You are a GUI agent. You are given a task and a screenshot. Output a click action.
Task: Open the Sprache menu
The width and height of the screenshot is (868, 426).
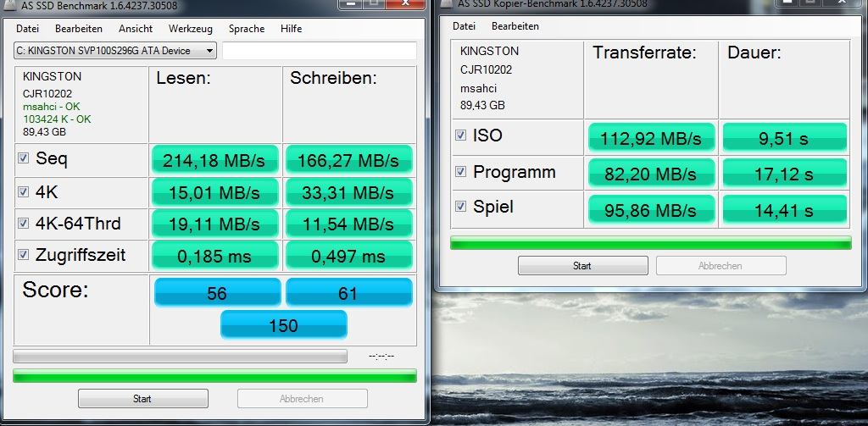(247, 29)
